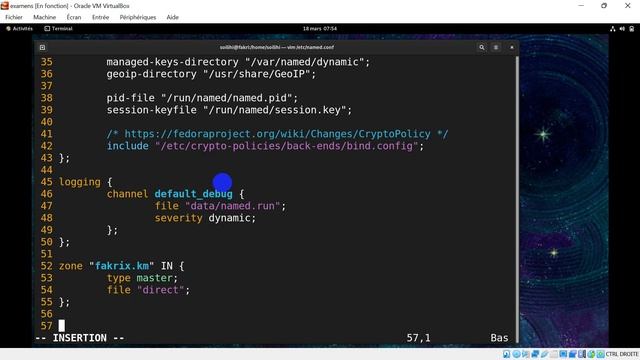The image size is (640, 360).
Task: Open the Aide menu
Action: (172, 17)
